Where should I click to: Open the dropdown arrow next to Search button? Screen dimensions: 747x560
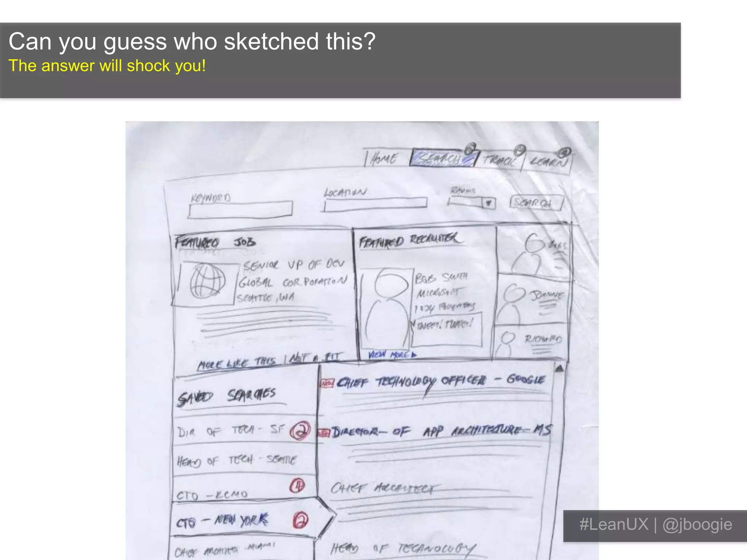[x=488, y=203]
